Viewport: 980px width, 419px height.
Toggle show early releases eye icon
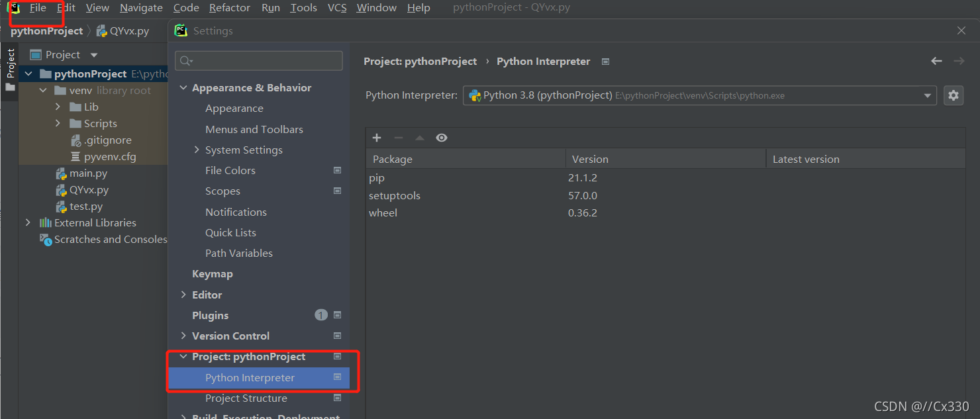pos(442,138)
